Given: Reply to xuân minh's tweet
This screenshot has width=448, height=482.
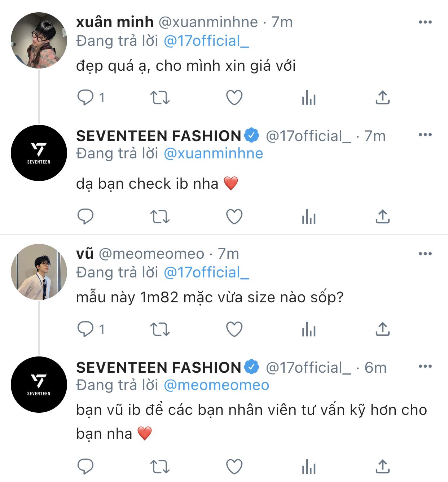Looking at the screenshot, I should pos(86,97).
